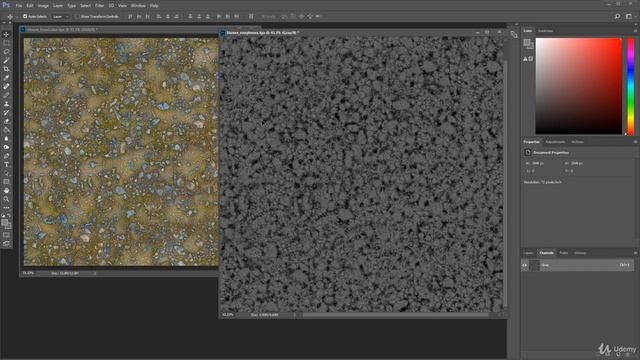The width and height of the screenshot is (640, 360).
Task: Click foreground color swatch in the toolbox
Action: [4, 222]
